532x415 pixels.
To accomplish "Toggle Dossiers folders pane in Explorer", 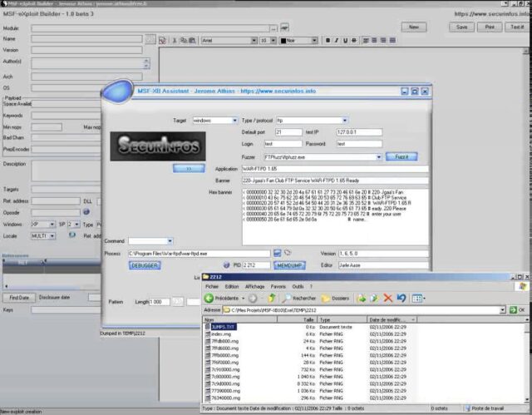I will (335, 299).
